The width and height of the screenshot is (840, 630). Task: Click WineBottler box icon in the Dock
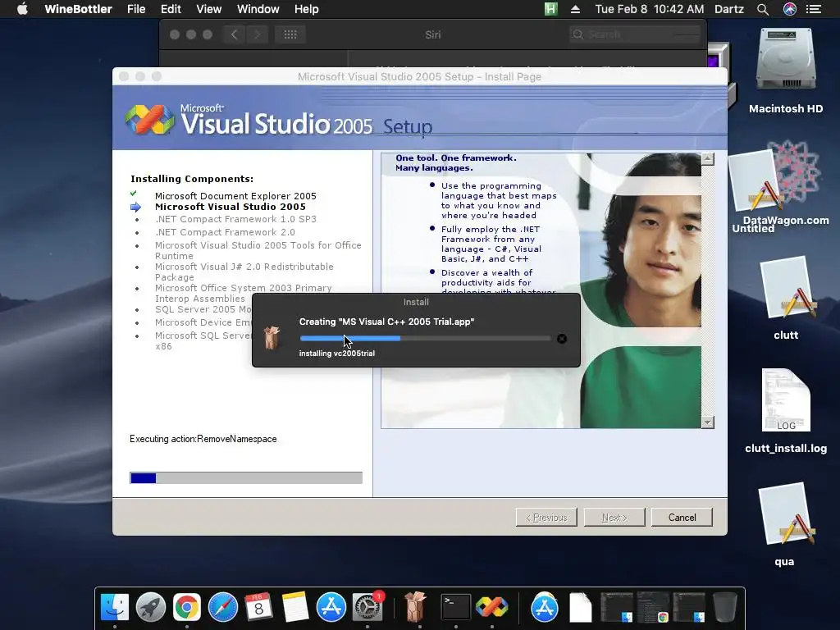pyautogui.click(x=415, y=607)
